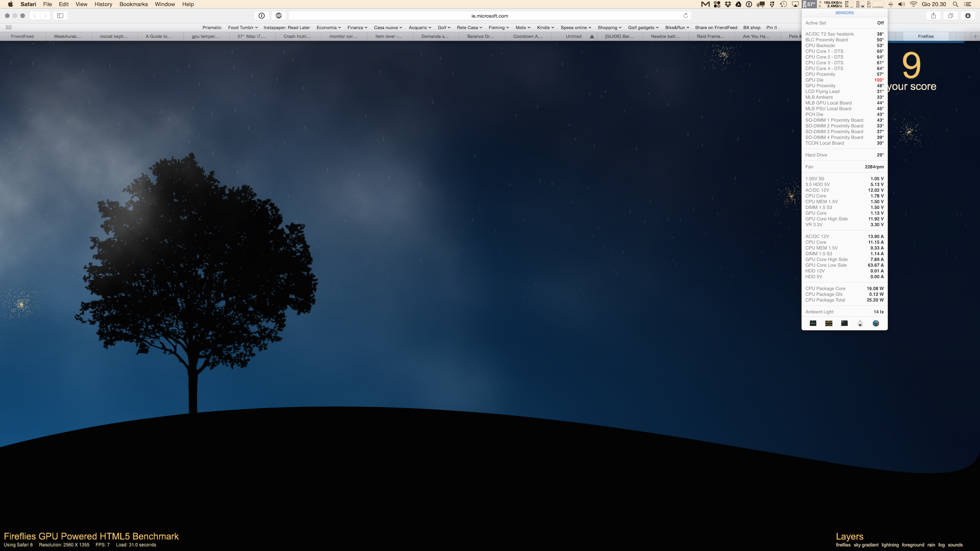Expand the Economia bookmarks folder
The image size is (980, 551).
click(x=328, y=28)
